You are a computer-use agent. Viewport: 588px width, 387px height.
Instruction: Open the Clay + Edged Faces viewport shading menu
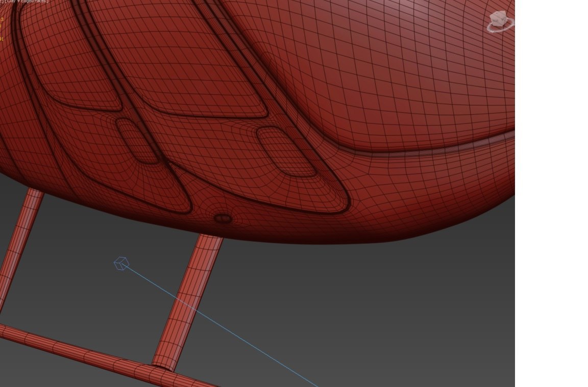point(26,1)
